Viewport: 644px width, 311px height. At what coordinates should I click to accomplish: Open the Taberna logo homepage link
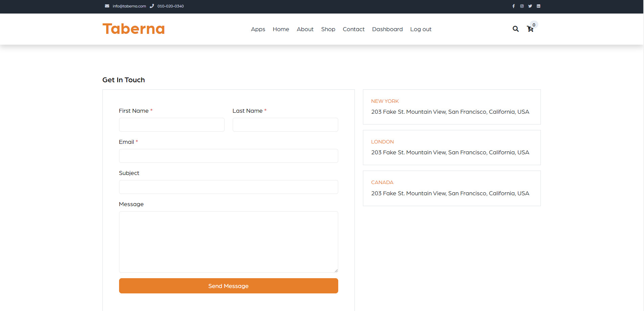(x=134, y=29)
